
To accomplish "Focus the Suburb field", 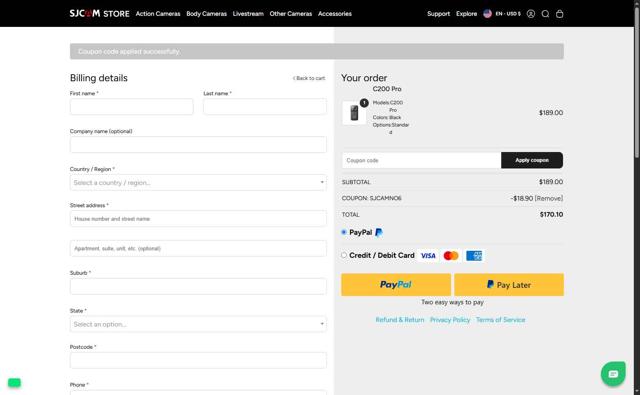I will [x=198, y=286].
